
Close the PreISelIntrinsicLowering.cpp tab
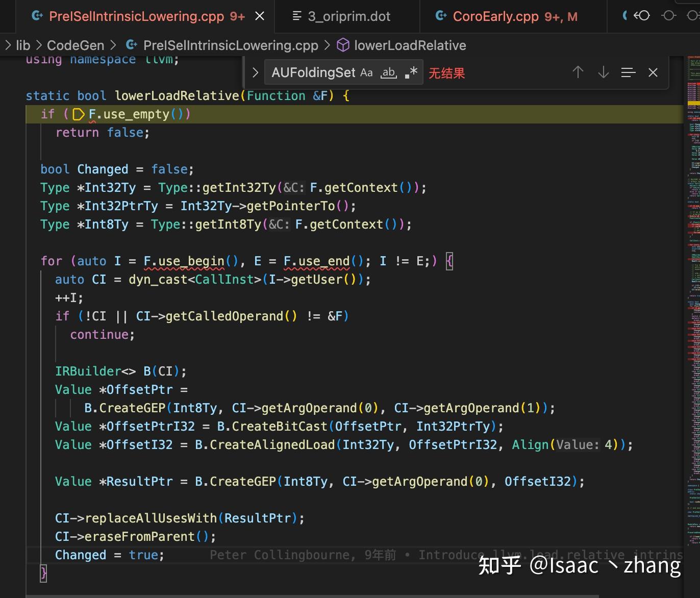[x=260, y=16]
